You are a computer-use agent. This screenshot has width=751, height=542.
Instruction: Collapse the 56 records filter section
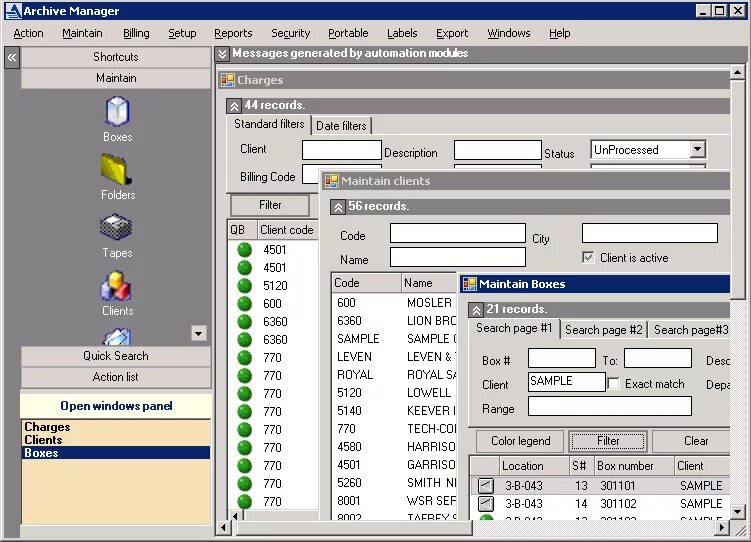click(x=338, y=207)
